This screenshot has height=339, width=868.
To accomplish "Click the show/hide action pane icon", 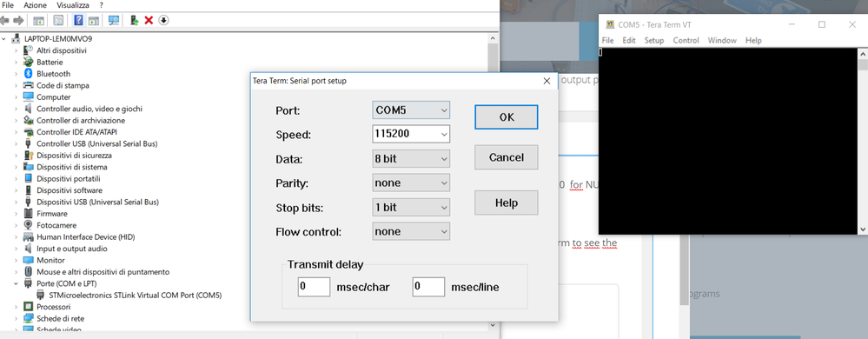I will coord(94,21).
